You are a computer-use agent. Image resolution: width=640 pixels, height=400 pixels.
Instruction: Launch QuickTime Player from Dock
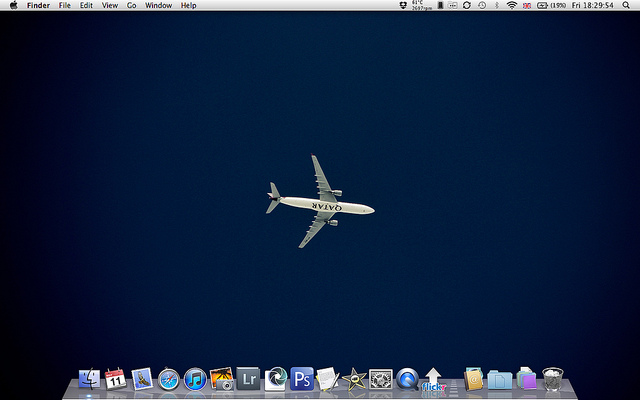pyautogui.click(x=407, y=379)
